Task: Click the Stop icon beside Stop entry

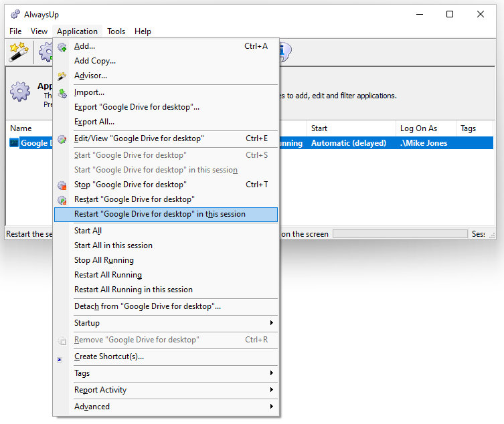Action: tap(62, 185)
